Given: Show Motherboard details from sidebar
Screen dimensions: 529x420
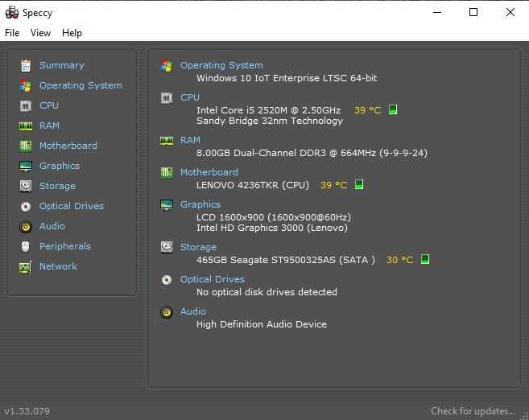Looking at the screenshot, I should 68,146.
